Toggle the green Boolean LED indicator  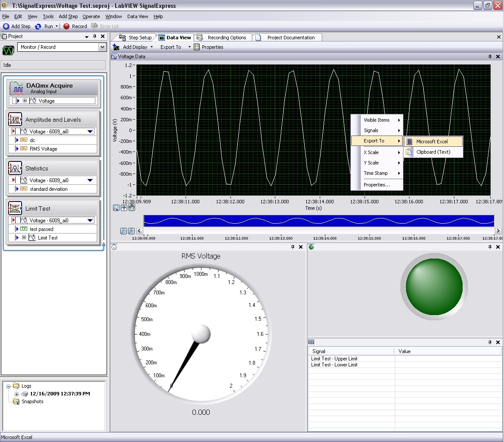tap(434, 287)
